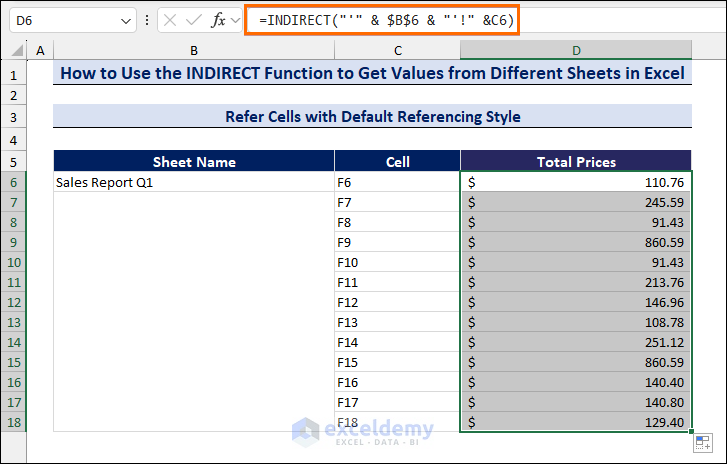Select the row 18 header

[14, 422]
